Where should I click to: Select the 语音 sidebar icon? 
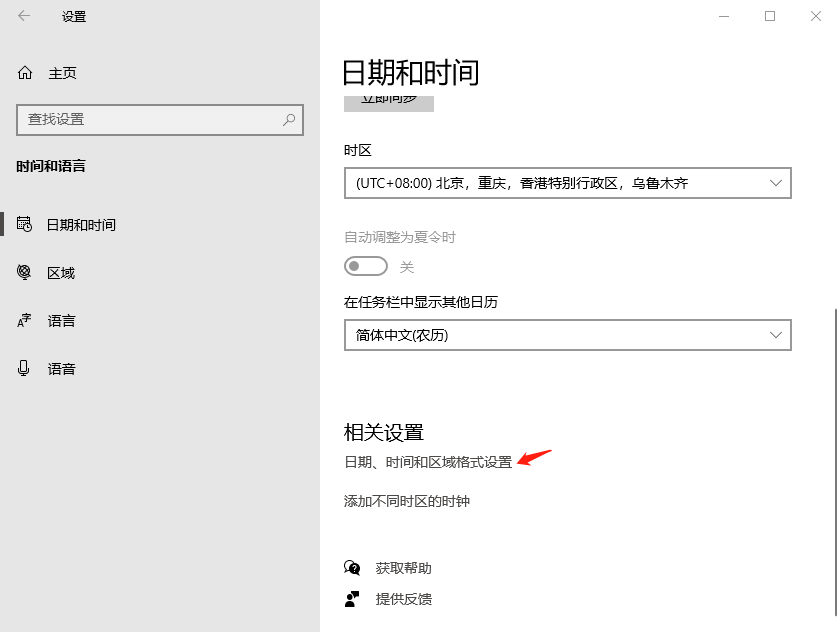[25, 368]
